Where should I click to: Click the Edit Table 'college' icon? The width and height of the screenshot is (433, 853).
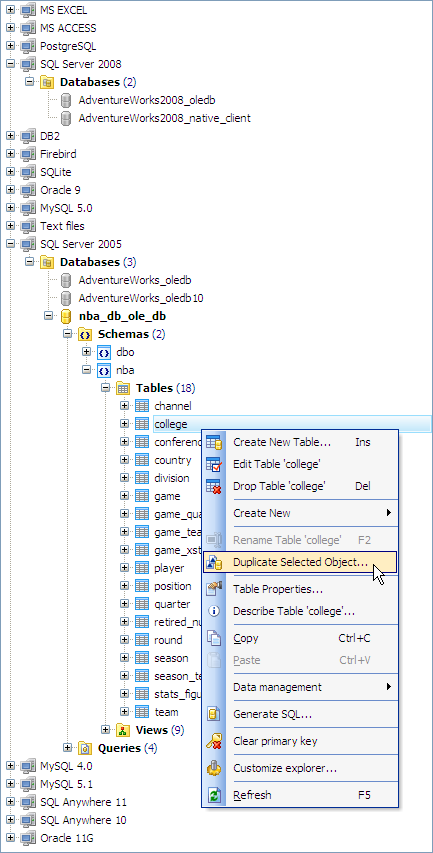click(214, 464)
